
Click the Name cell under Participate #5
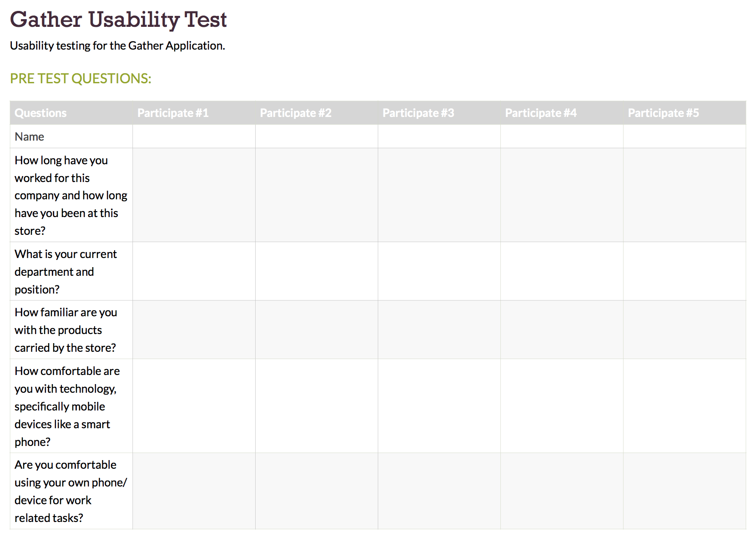click(684, 137)
